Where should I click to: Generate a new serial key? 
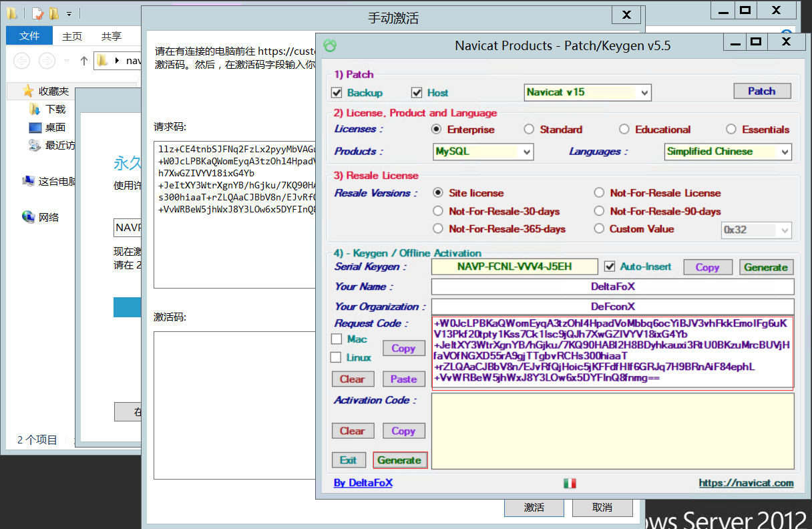[x=766, y=267]
